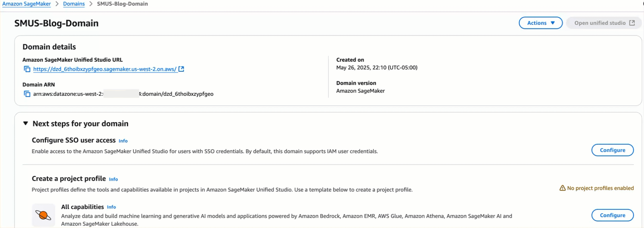
Task: Copy the Domain ARN icon
Action: [27, 94]
